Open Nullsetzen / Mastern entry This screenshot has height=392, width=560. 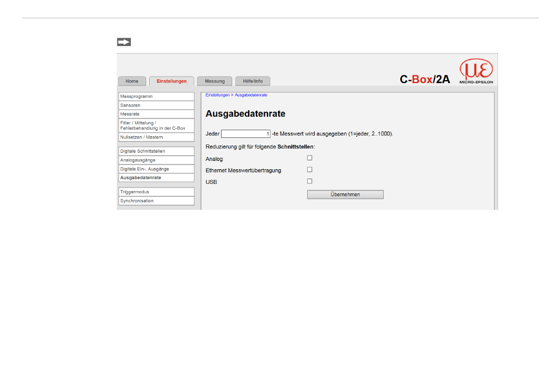click(156, 137)
